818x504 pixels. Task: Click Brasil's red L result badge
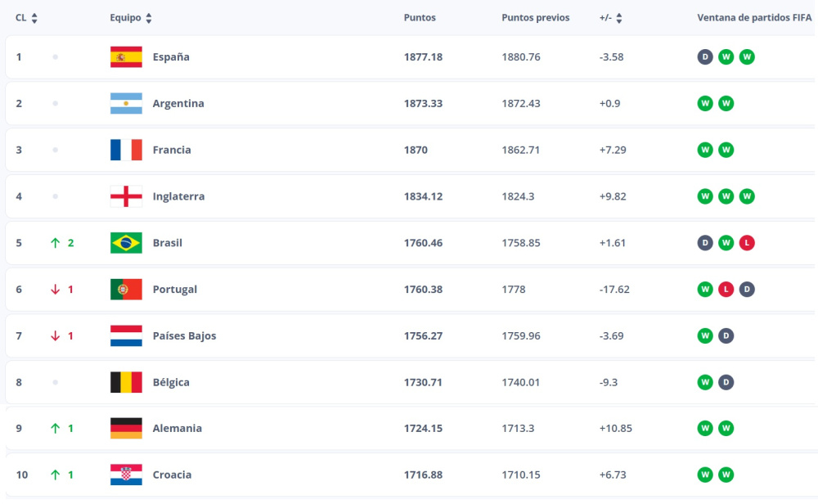747,243
